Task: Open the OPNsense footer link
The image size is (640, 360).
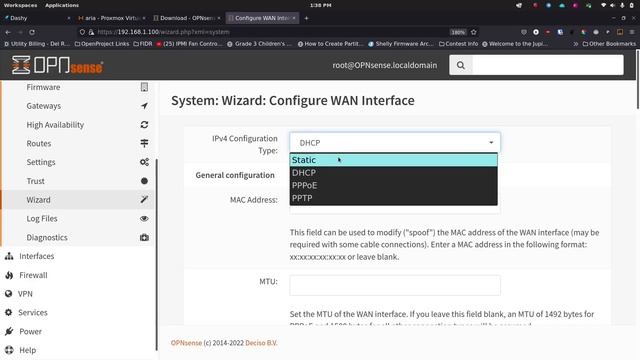Action: pos(186,343)
